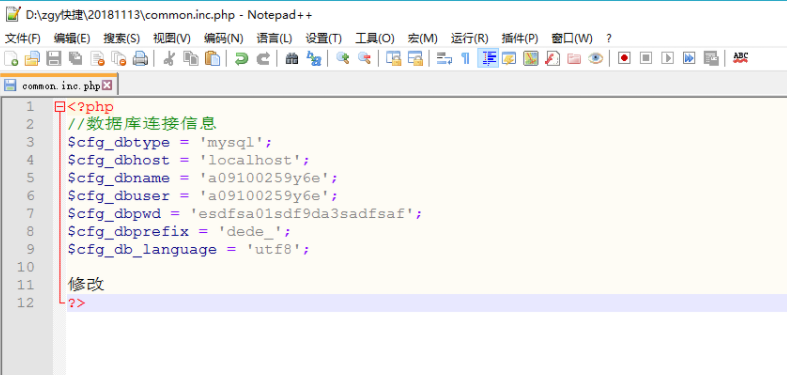Click the Open file folder icon

32,58
